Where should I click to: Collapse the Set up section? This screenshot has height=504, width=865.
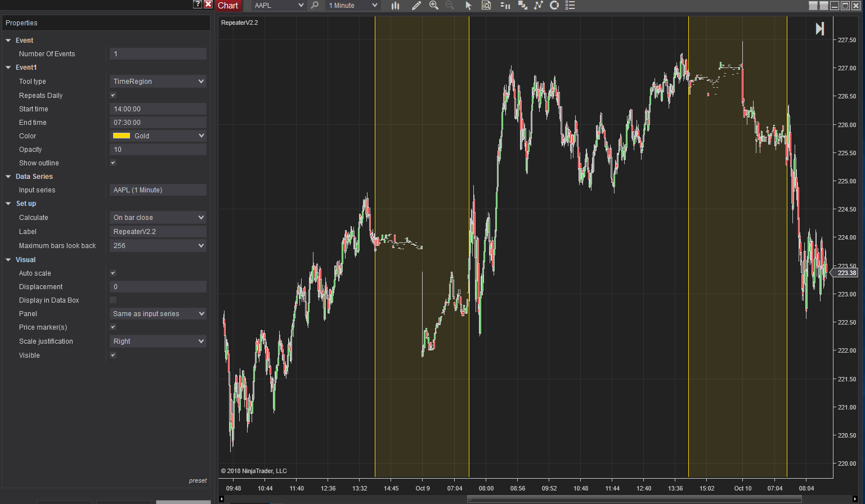tap(8, 204)
